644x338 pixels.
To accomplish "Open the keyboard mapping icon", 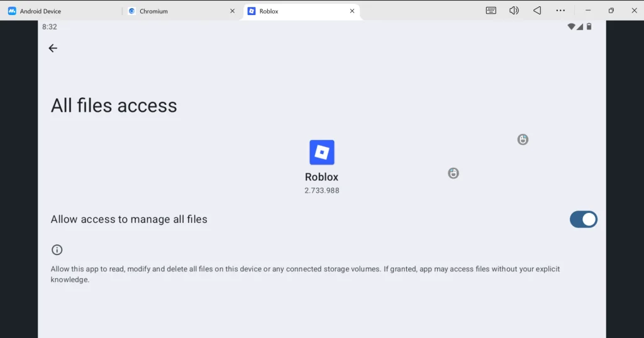I will tap(491, 11).
